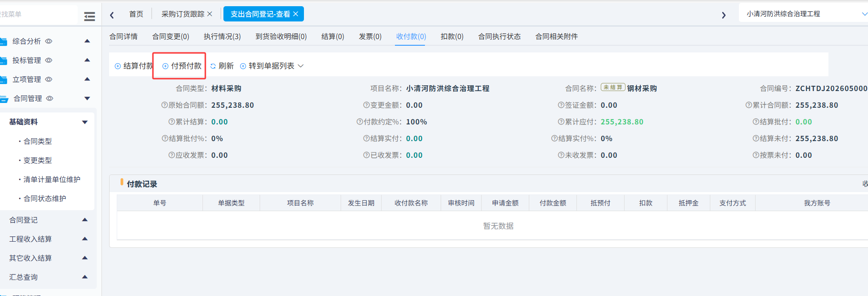Collapse the sidebar with the hamburger icon
868x296 pixels.
point(89,17)
